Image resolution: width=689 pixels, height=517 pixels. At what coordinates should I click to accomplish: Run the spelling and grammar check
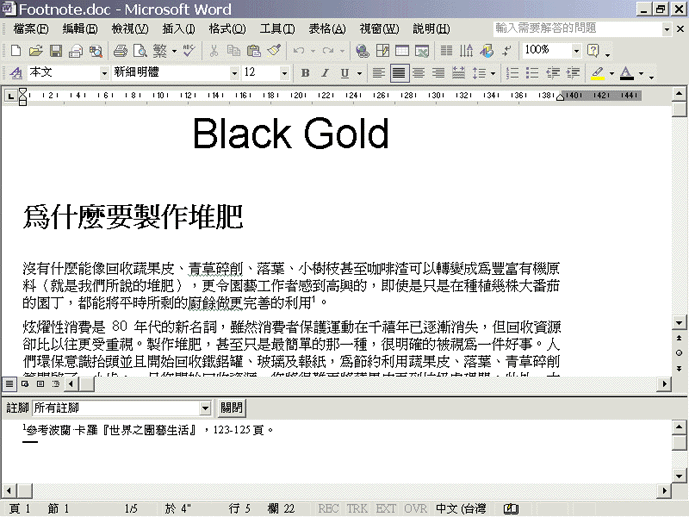[189, 51]
